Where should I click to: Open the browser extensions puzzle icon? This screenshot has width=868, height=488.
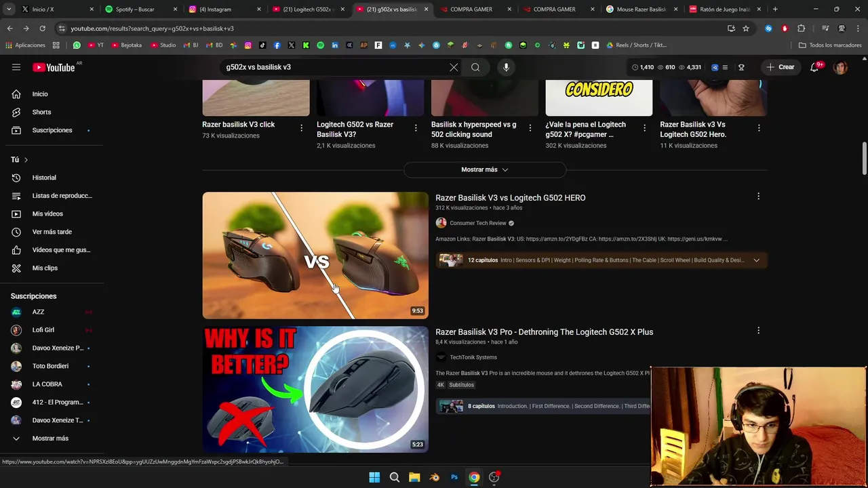coord(802,28)
